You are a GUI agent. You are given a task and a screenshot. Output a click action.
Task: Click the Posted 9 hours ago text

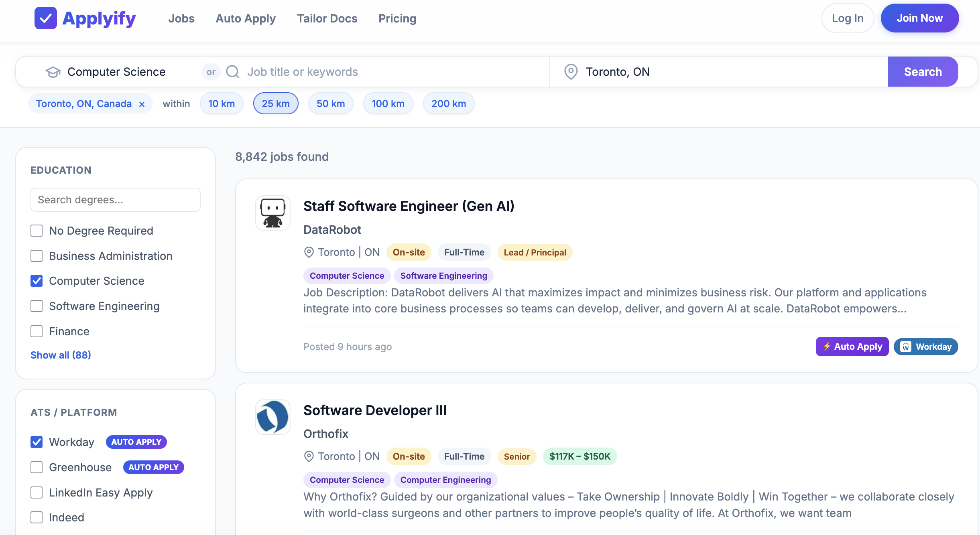pos(348,347)
